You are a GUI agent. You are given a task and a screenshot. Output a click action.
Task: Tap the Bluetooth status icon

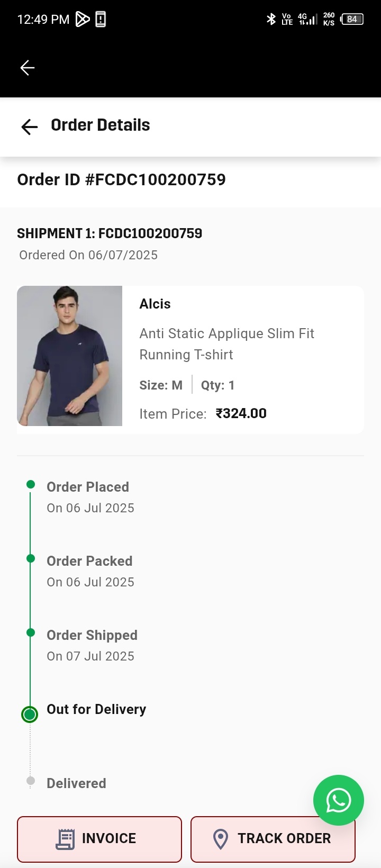(x=271, y=19)
